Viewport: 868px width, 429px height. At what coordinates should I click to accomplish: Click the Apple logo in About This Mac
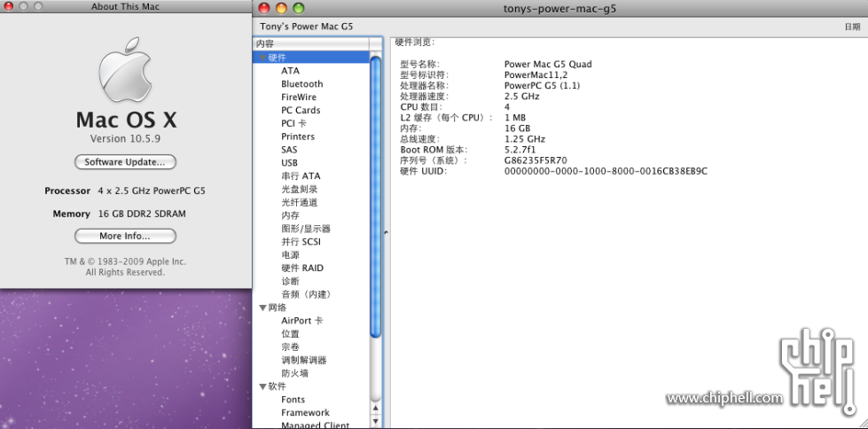(x=125, y=70)
